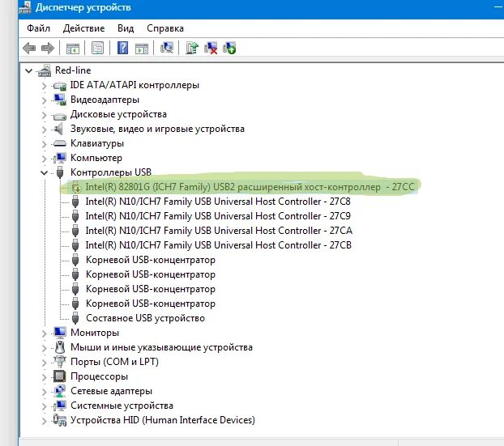Select Intel 82801G USB2 controller 27CC
Screen dimensions: 504x446
click(250, 187)
